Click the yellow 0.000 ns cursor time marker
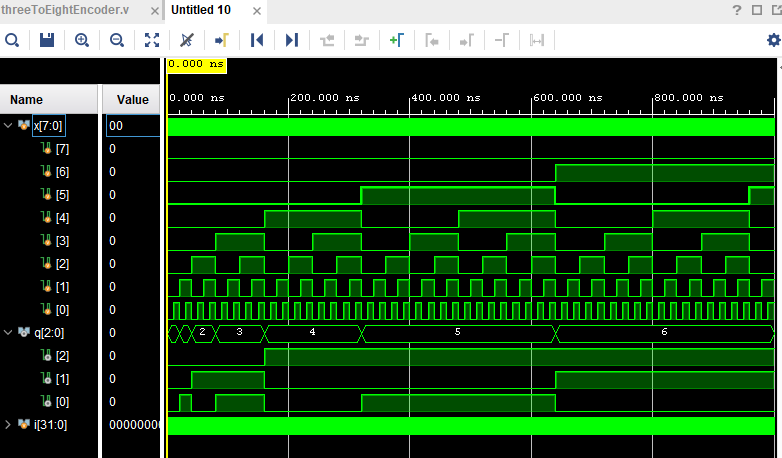The height and width of the screenshot is (458, 782). point(196,64)
